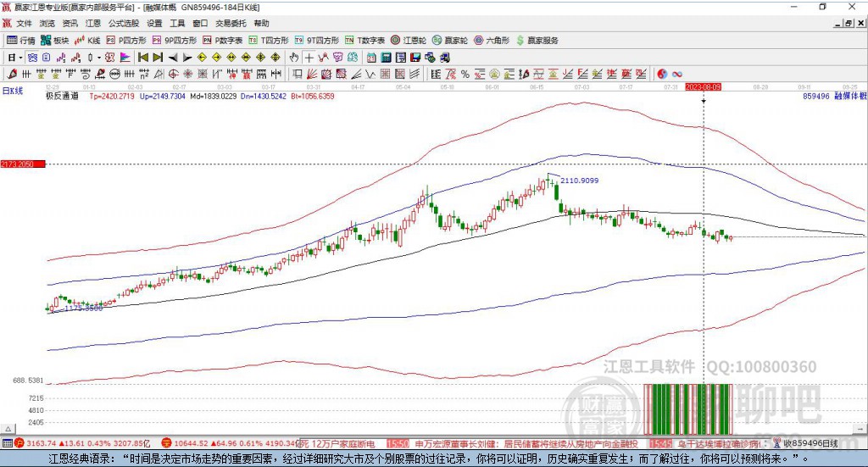Expand the candlestick style dropdown arrow

[x=99, y=58]
